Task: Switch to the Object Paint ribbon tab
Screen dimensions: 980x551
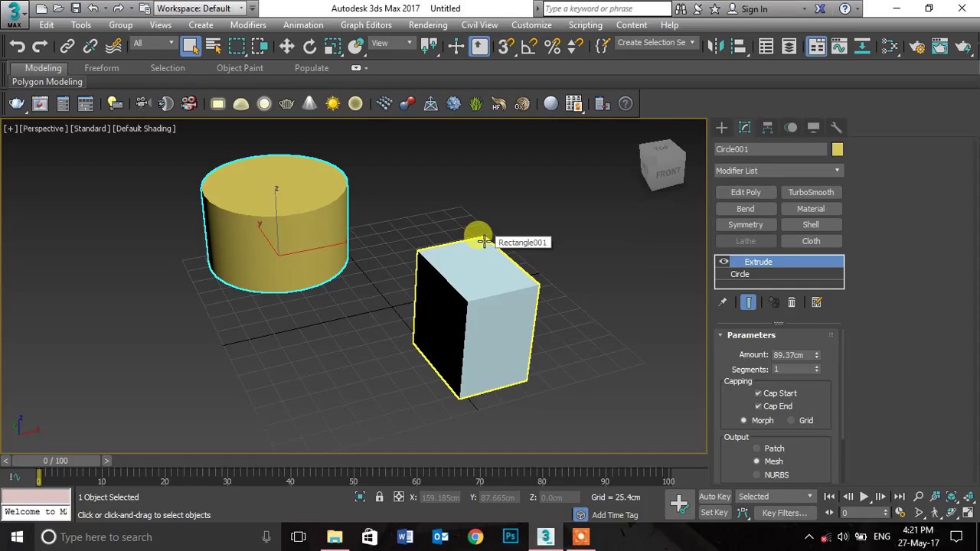Action: [240, 68]
